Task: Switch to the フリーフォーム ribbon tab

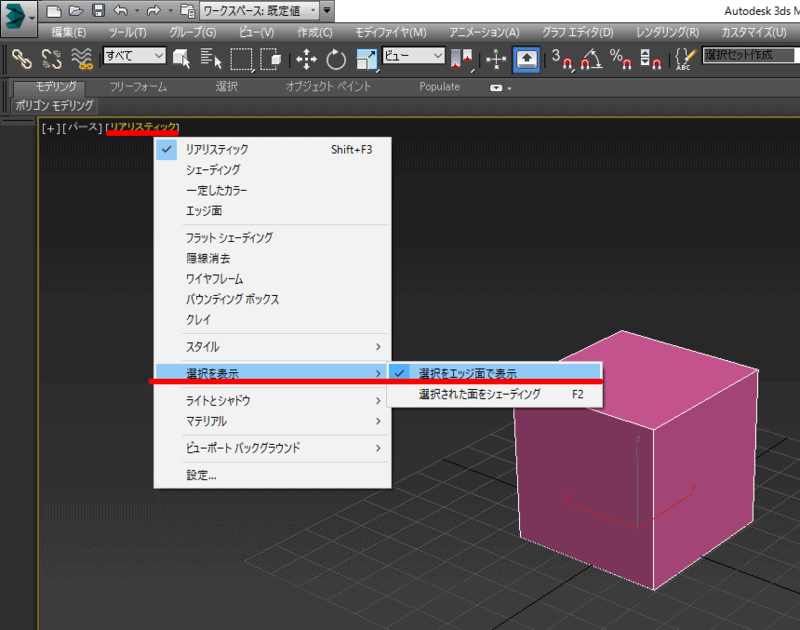Action: click(138, 86)
